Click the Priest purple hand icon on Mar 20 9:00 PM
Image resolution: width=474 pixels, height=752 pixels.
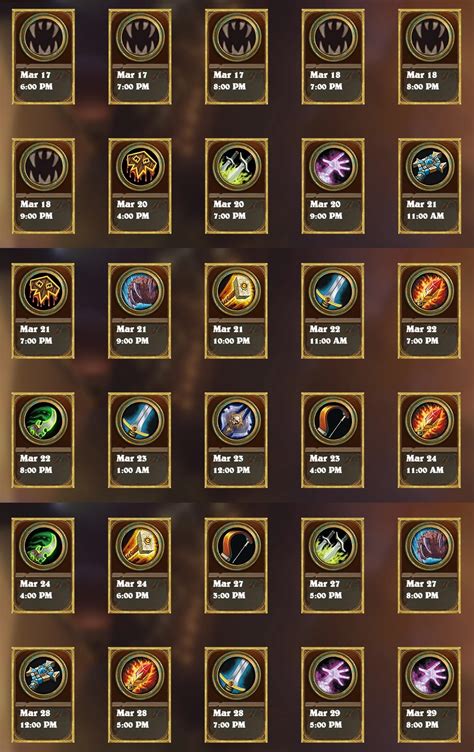[x=333, y=166]
